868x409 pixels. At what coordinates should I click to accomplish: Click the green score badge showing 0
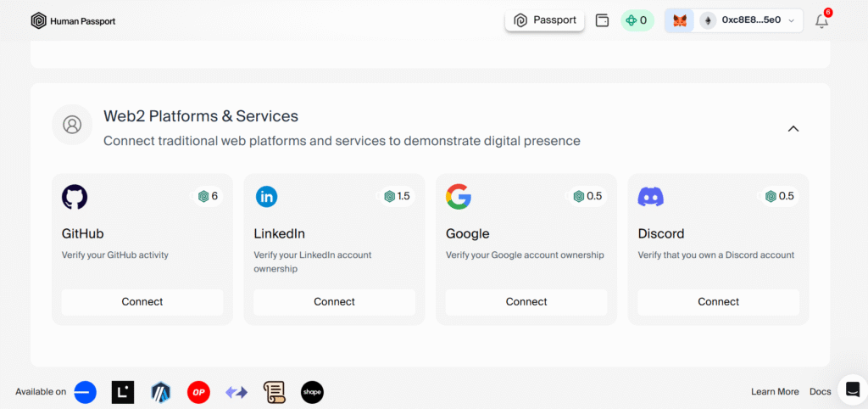(x=637, y=20)
